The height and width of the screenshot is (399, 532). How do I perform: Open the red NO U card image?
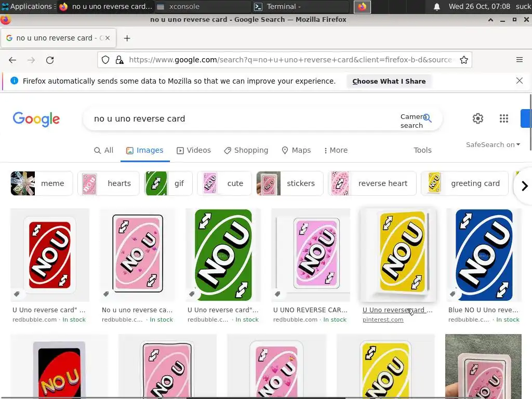tap(50, 255)
